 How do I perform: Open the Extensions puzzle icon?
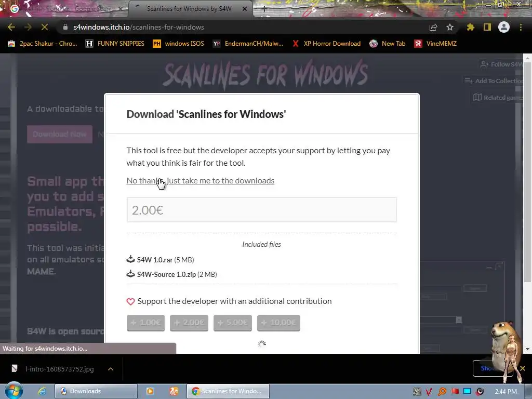coord(471,27)
